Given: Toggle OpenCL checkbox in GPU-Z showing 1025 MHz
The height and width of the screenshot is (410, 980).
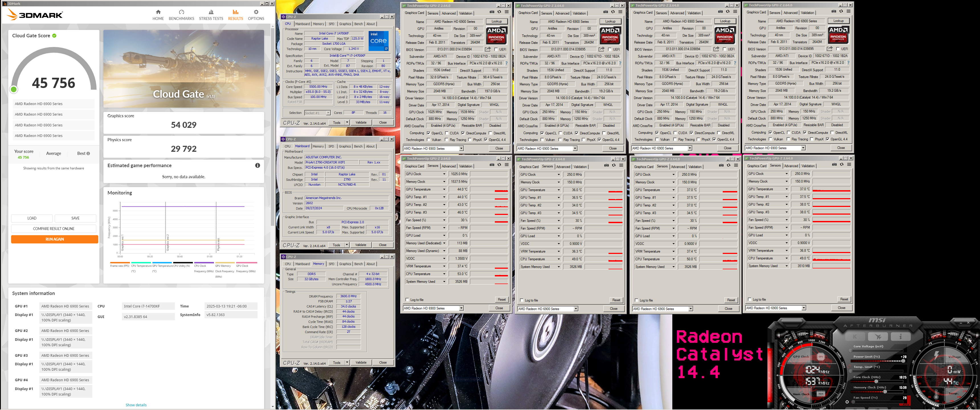Looking at the screenshot, I should click(428, 133).
